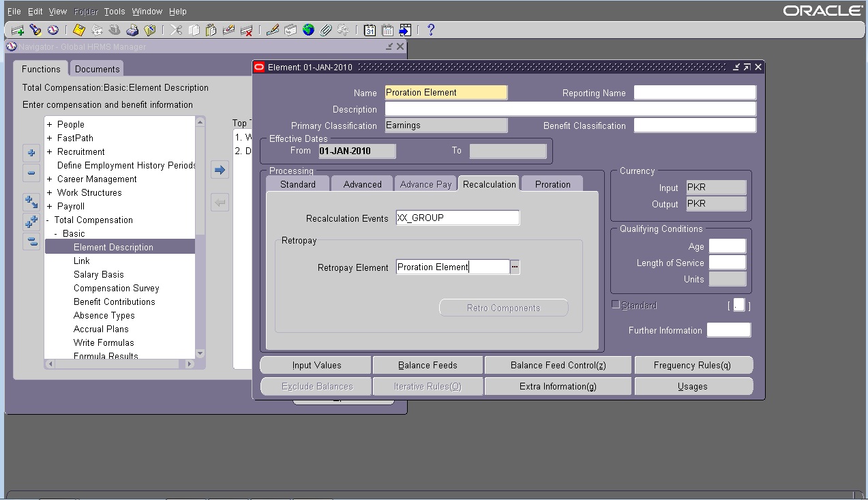Viewport: 868px width, 500px height.
Task: Collapse the Basic tree node
Action: point(56,234)
